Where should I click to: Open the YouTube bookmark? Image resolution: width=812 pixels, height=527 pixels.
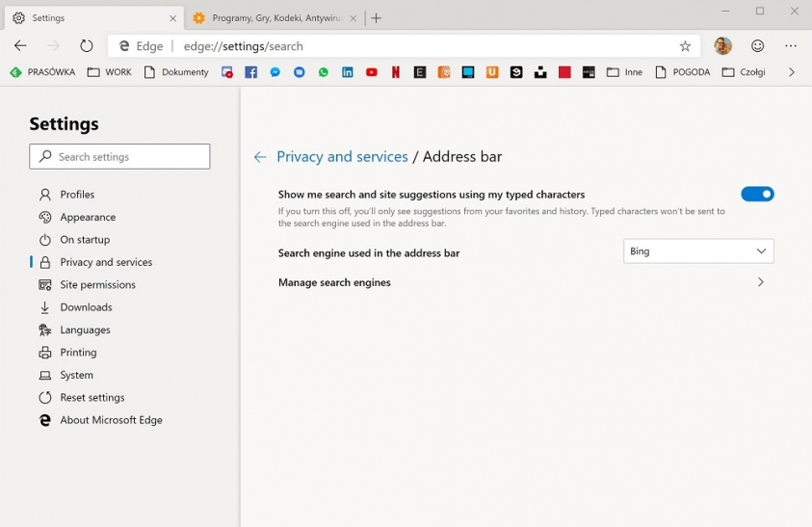point(371,72)
